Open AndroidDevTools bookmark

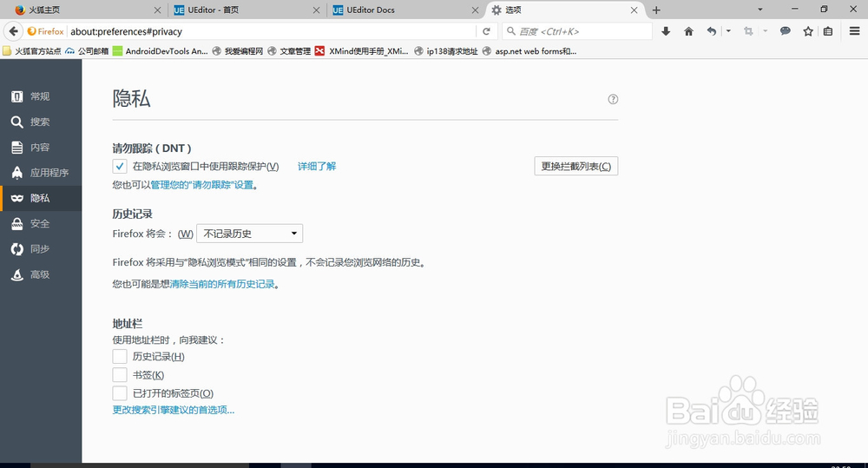point(161,51)
